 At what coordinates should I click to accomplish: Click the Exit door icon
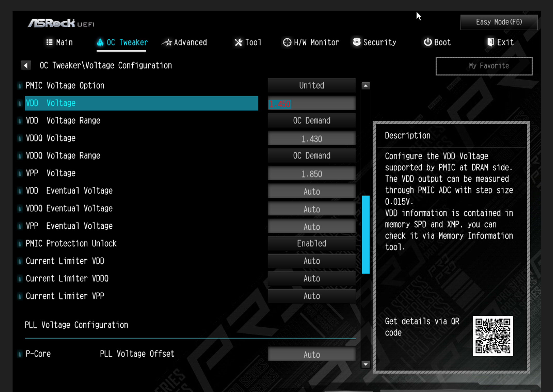coord(490,42)
